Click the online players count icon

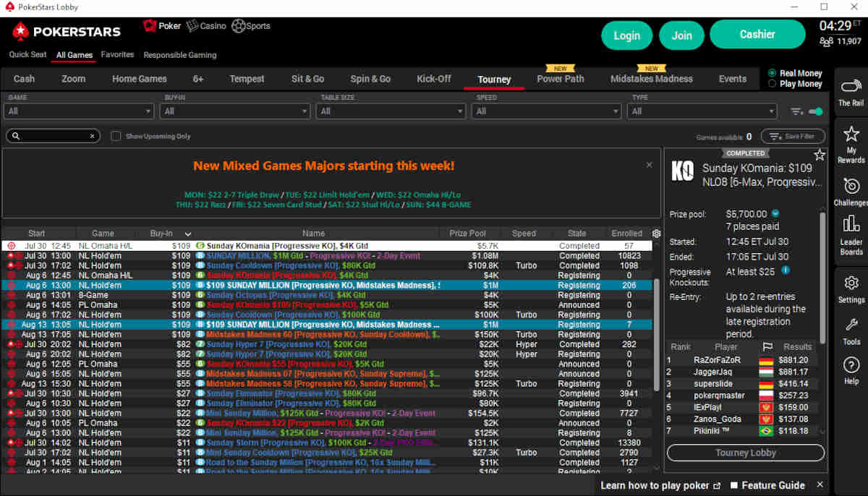pos(826,42)
